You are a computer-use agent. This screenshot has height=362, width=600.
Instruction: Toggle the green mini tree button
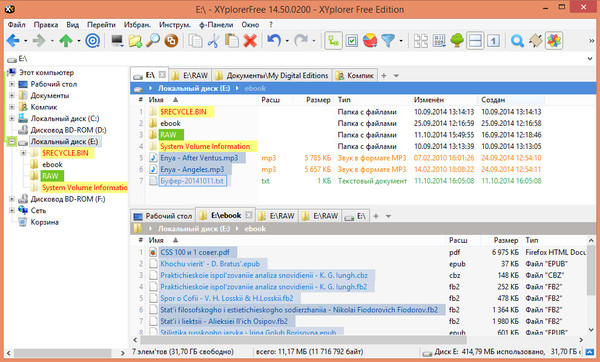tap(457, 41)
